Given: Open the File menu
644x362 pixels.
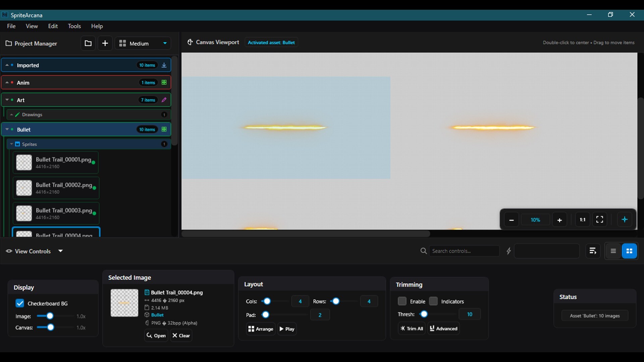Looking at the screenshot, I should pyautogui.click(x=11, y=26).
